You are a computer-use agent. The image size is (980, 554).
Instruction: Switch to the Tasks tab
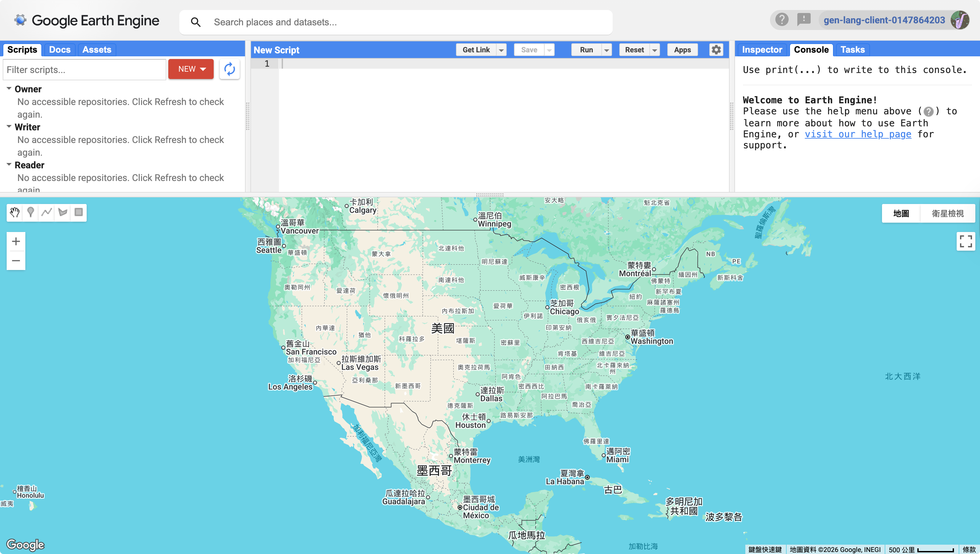coord(853,50)
